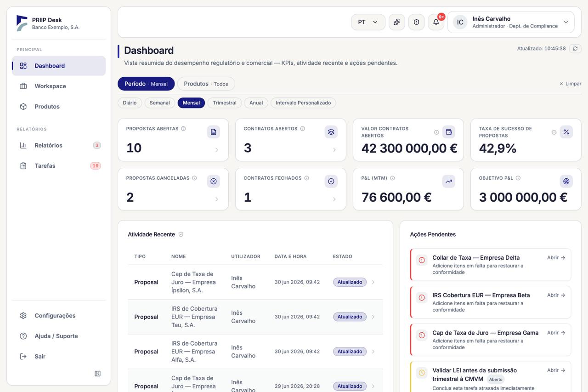588x392 pixels.
Task: Choose the Diário period option
Action: 130,103
